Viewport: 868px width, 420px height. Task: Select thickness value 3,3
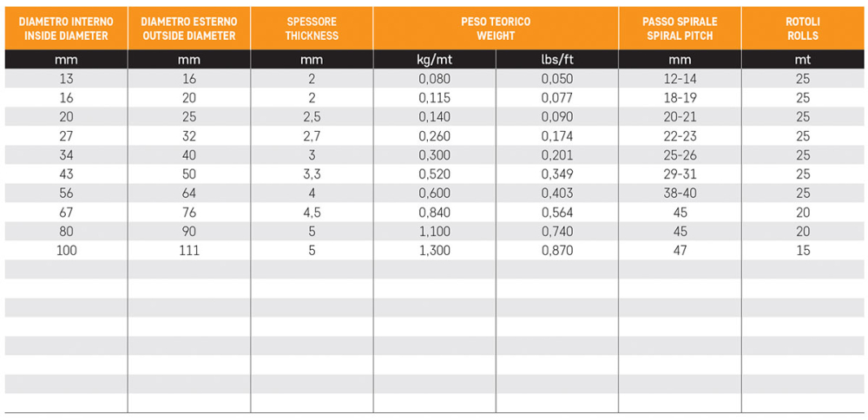(x=312, y=174)
